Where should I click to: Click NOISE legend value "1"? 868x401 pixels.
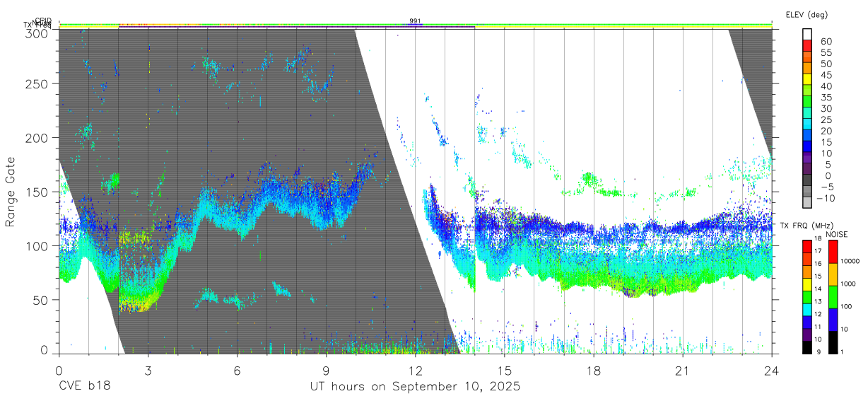842,351
